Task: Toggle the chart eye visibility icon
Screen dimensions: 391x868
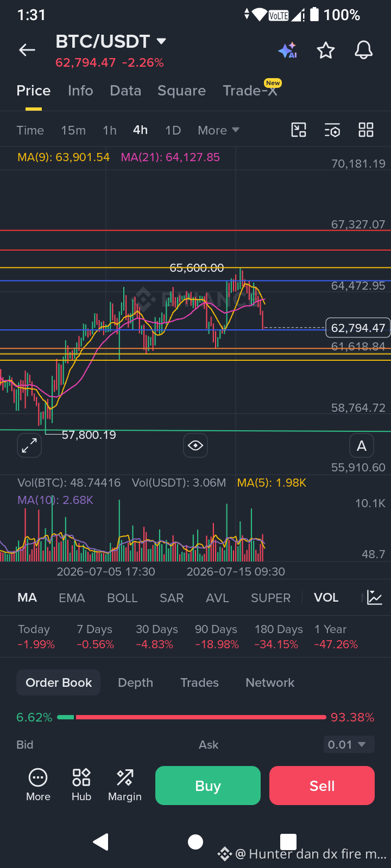Action: [x=195, y=446]
